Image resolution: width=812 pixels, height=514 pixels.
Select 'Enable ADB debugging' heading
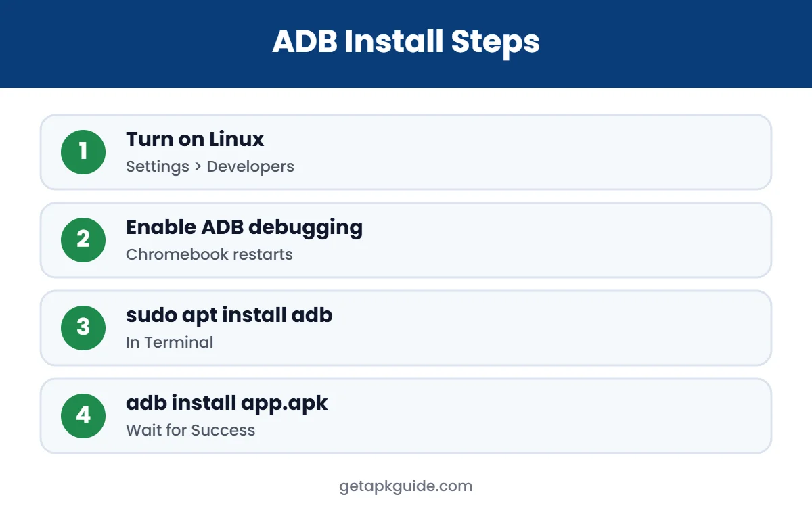pyautogui.click(x=244, y=227)
